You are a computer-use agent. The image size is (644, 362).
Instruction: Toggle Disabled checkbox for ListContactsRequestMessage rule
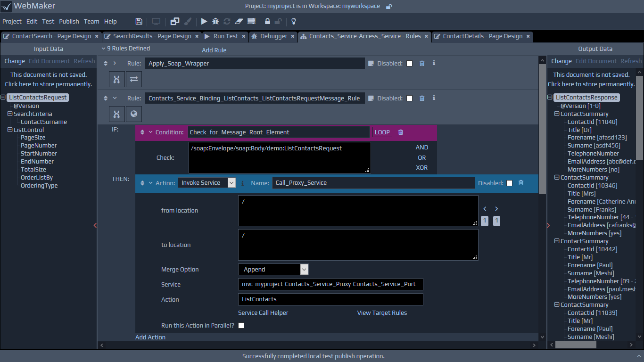pyautogui.click(x=409, y=98)
